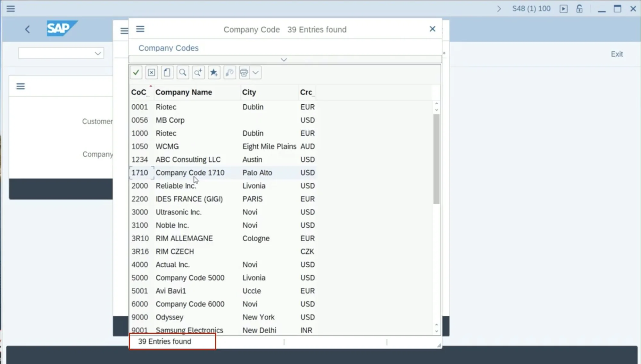This screenshot has width=641, height=364.
Task: Click the technical information key icon
Action: point(229,73)
